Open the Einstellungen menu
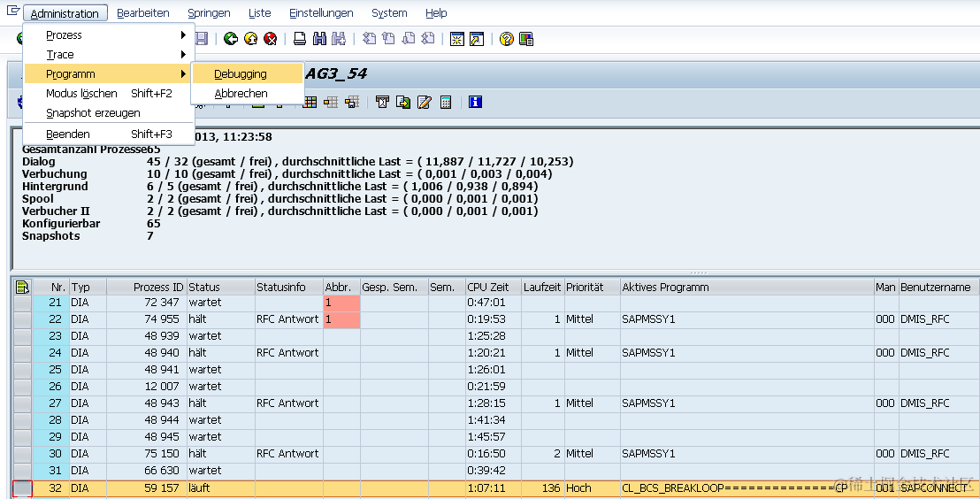The image size is (980, 499). tap(321, 13)
